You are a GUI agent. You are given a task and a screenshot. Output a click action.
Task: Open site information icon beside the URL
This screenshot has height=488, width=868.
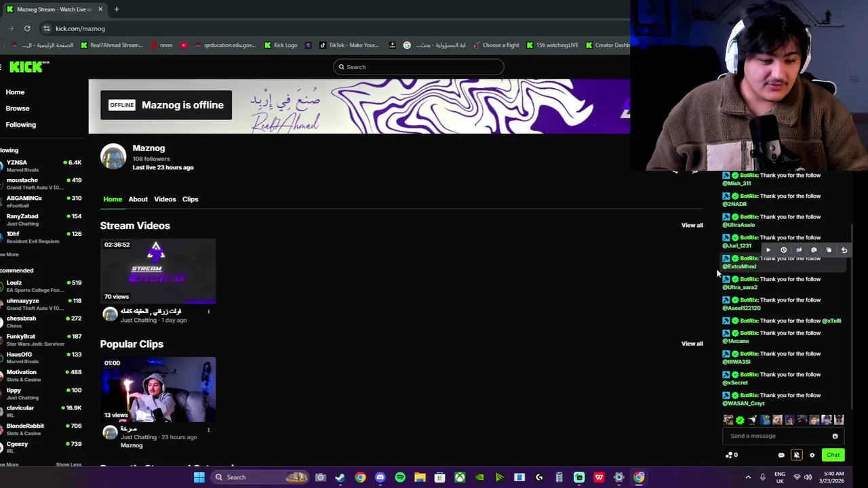click(x=46, y=28)
